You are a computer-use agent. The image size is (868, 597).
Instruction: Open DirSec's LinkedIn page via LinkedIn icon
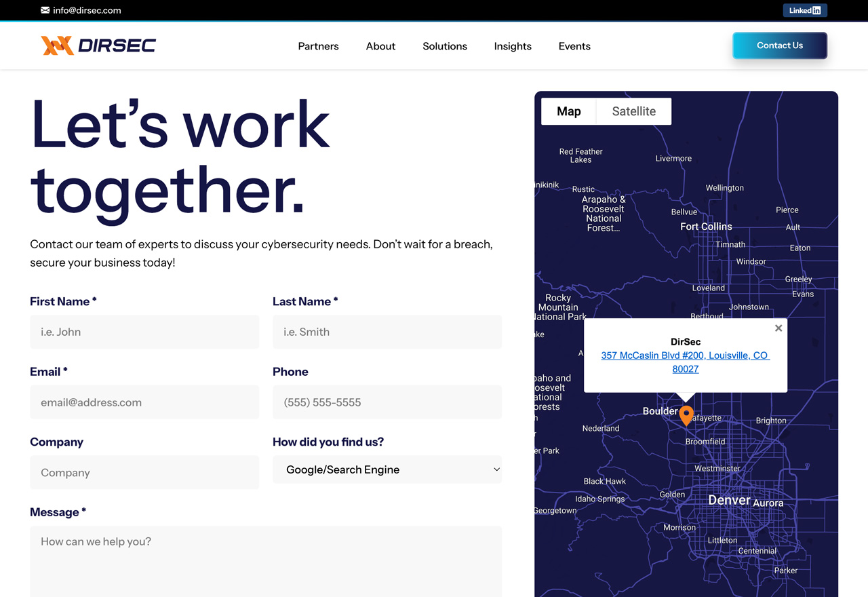pyautogui.click(x=805, y=10)
